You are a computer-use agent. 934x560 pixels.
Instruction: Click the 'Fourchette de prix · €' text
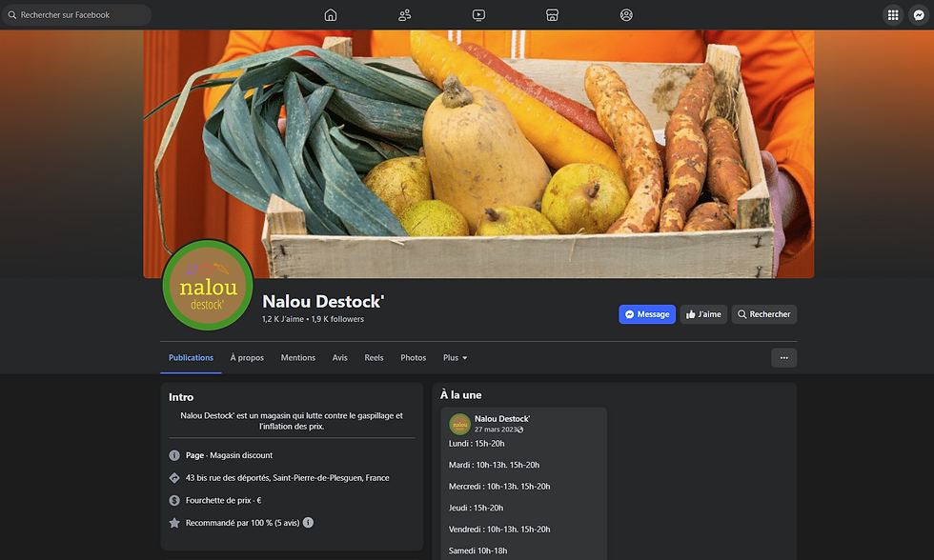223,501
